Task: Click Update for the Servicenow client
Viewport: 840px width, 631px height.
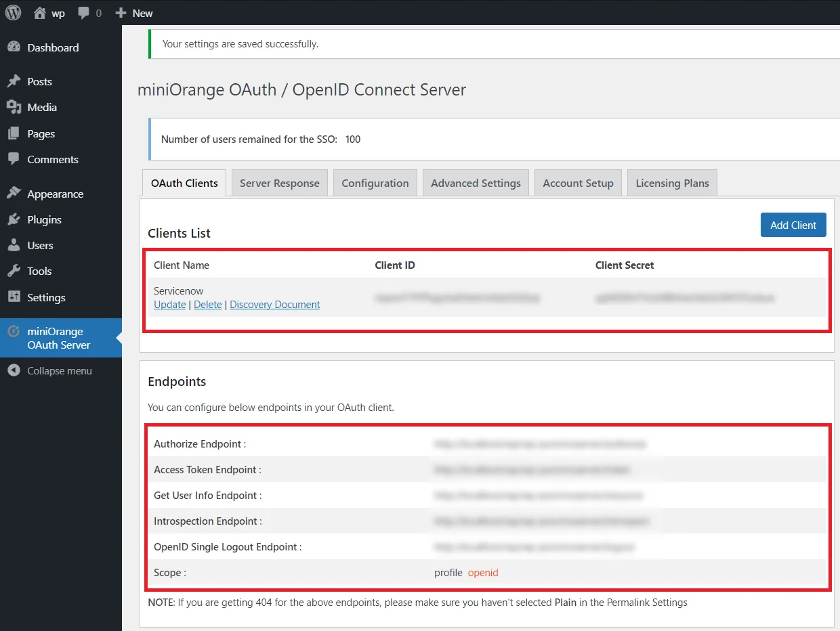Action: pyautogui.click(x=170, y=305)
